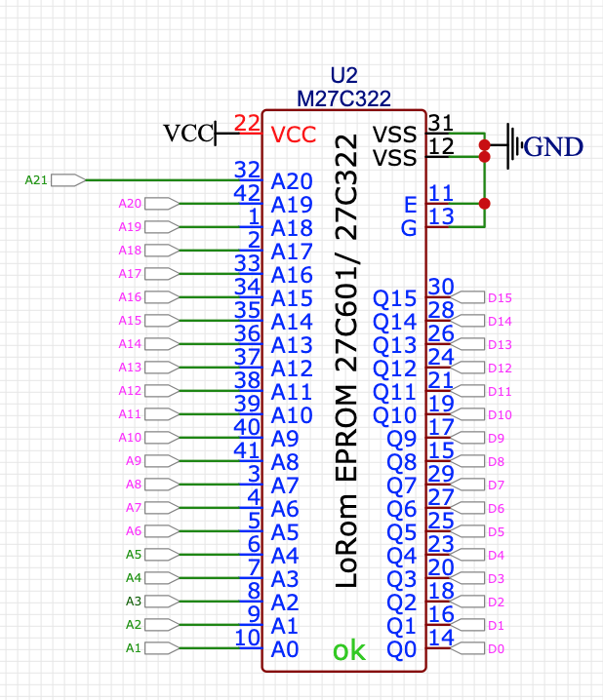Select the Q0 pin name
603x700 pixels.
pos(402,649)
